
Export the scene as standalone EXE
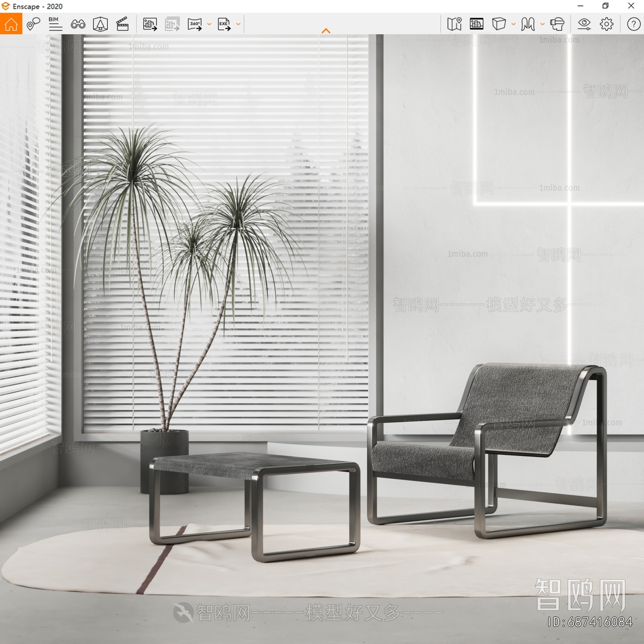tap(223, 24)
